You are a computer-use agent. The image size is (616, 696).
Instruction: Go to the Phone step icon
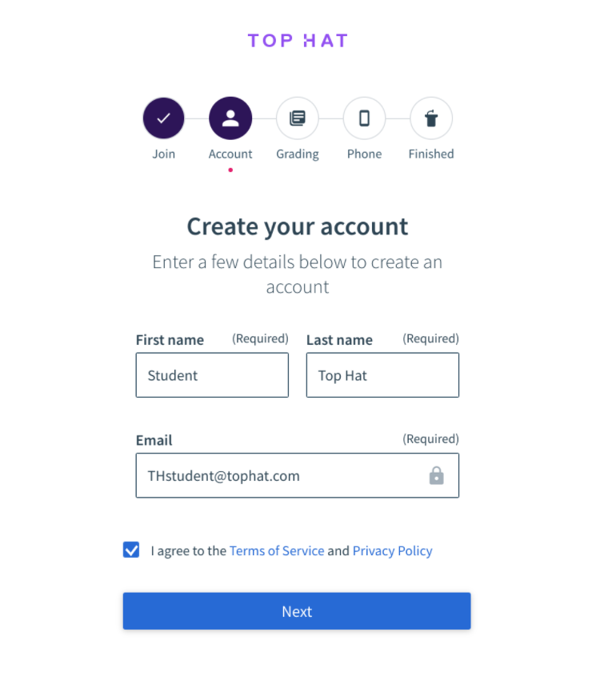click(364, 118)
